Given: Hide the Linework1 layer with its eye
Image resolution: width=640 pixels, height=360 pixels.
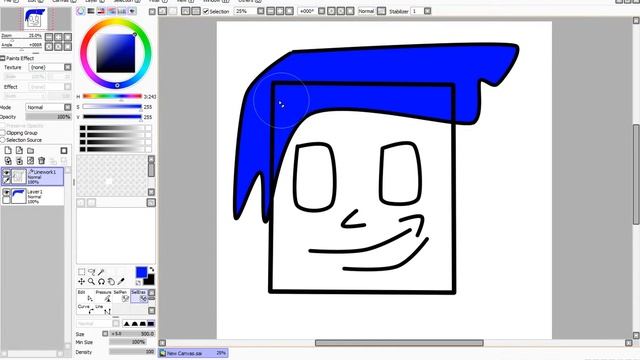Looking at the screenshot, I should (6, 173).
